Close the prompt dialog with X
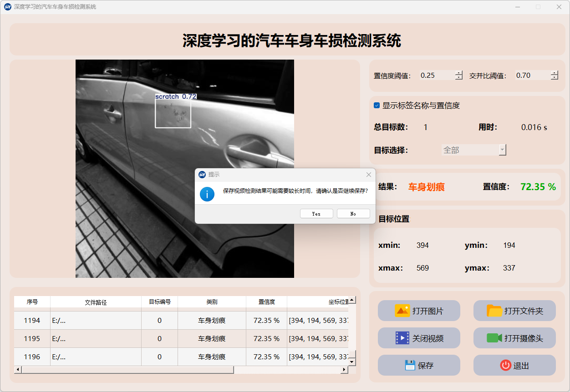The height and width of the screenshot is (392, 570). click(369, 175)
